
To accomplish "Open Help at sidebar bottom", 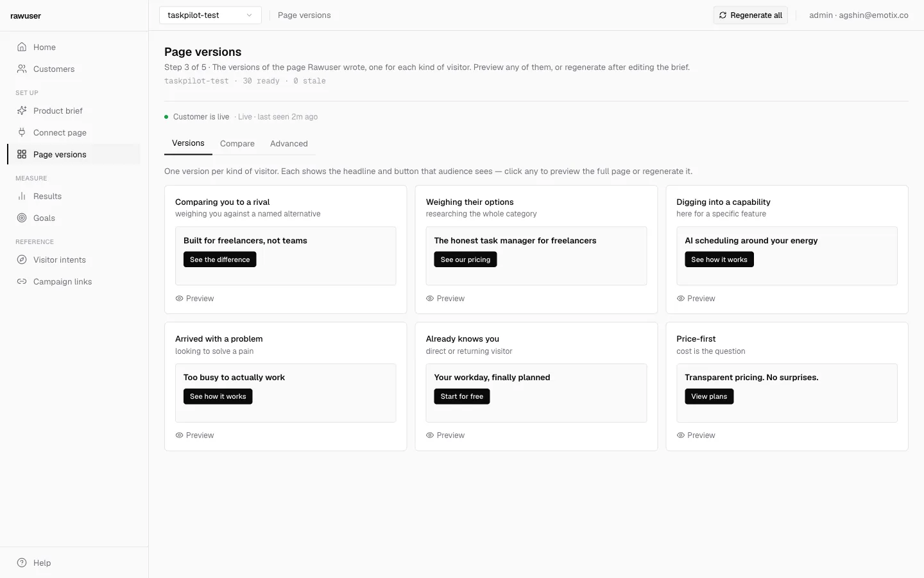I will pyautogui.click(x=74, y=563).
